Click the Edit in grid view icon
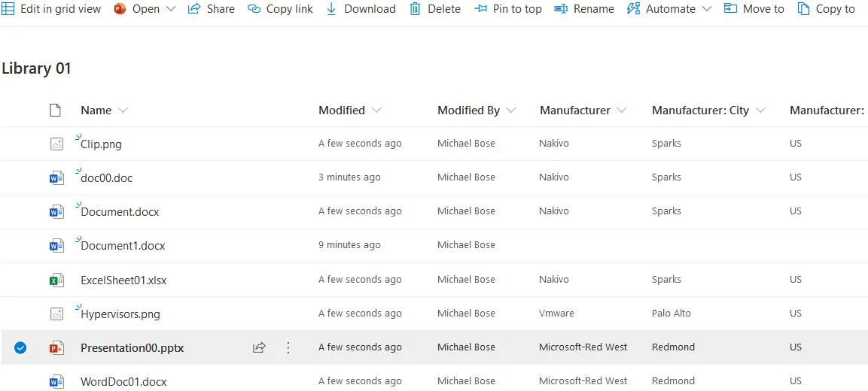This screenshot has width=868, height=391. [x=8, y=9]
